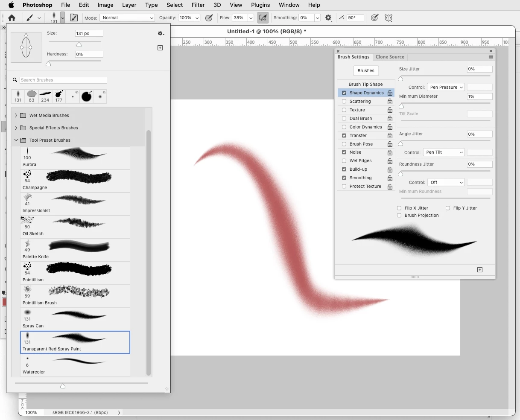Create new brush from Brush Settings panel

(x=480, y=270)
